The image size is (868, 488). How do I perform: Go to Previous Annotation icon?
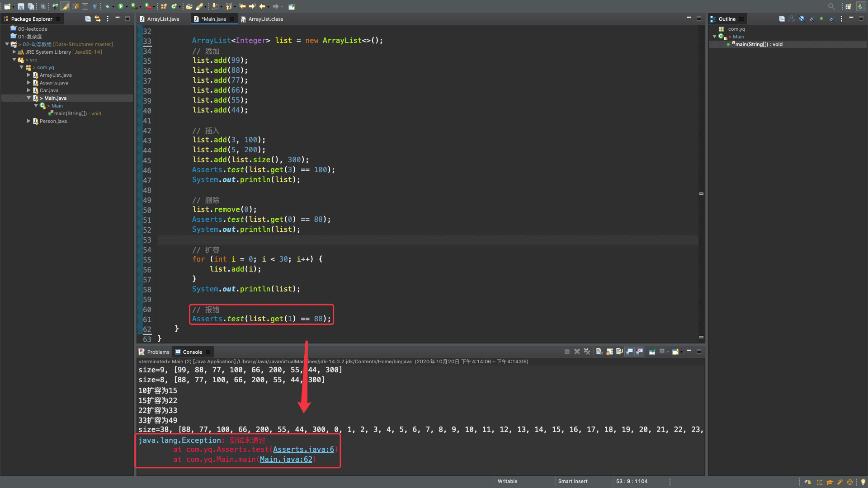229,6
